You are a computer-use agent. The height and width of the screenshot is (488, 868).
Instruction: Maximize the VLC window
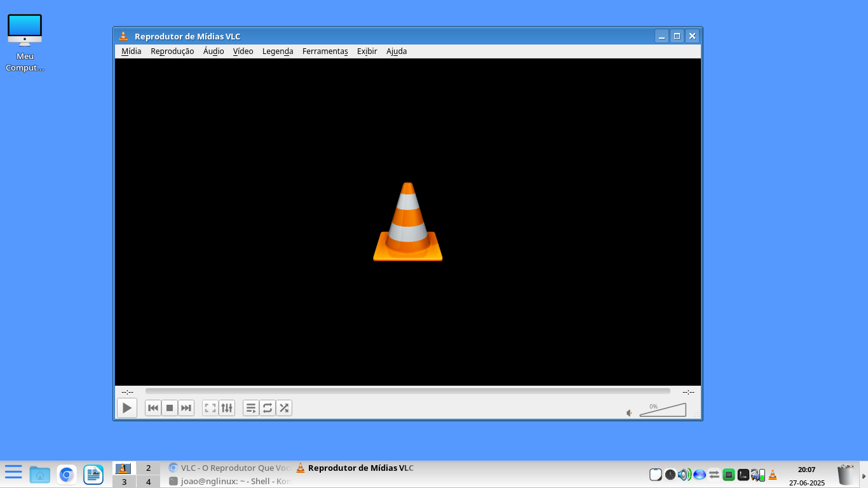(x=677, y=36)
